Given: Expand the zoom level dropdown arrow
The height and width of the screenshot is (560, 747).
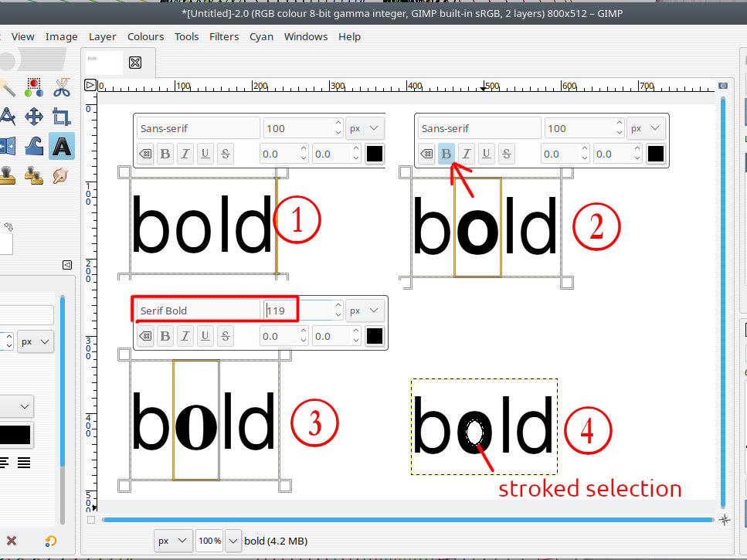Looking at the screenshot, I should tap(233, 541).
